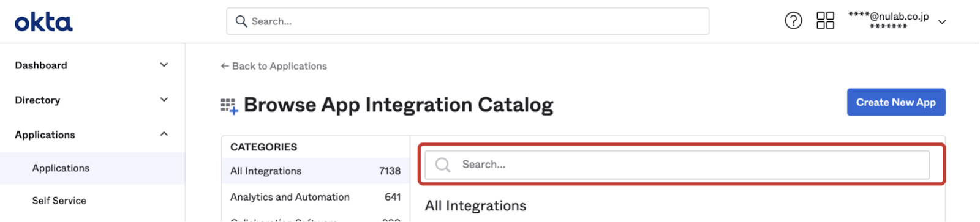
Task: Focus the top global search field
Action: (x=468, y=21)
